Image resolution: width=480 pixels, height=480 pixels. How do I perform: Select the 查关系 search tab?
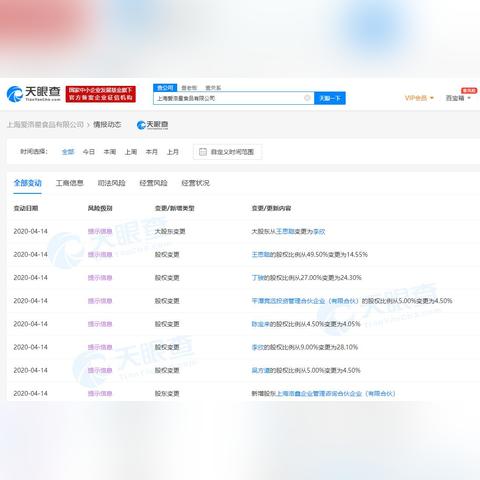coord(213,88)
